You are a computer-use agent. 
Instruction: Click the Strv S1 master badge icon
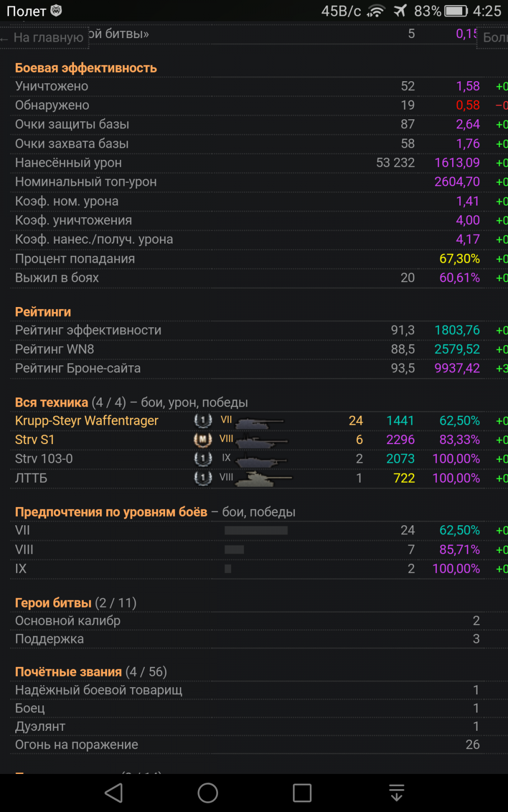(203, 439)
